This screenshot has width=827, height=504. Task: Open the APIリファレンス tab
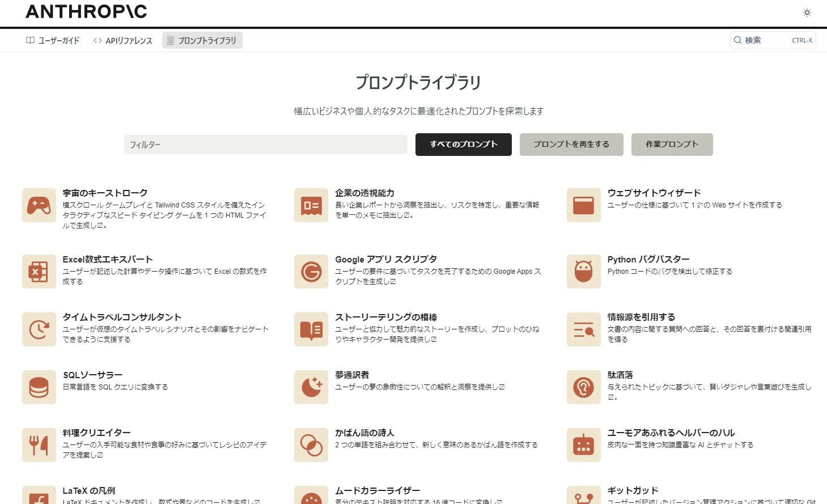coord(123,40)
